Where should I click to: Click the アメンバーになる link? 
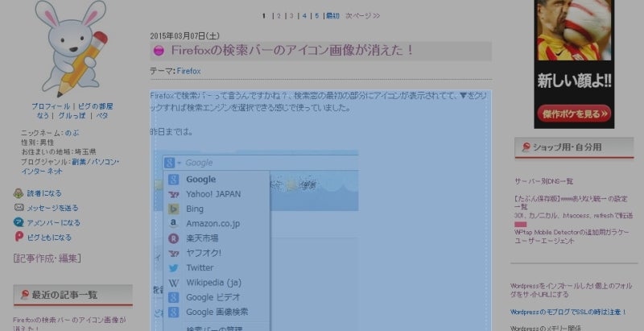54,222
